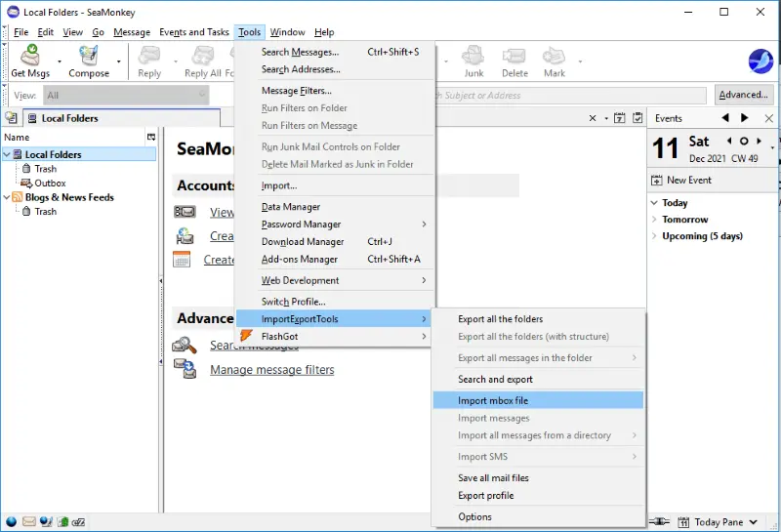Open Manage message filters link
This screenshot has height=532, width=781.
point(271,370)
